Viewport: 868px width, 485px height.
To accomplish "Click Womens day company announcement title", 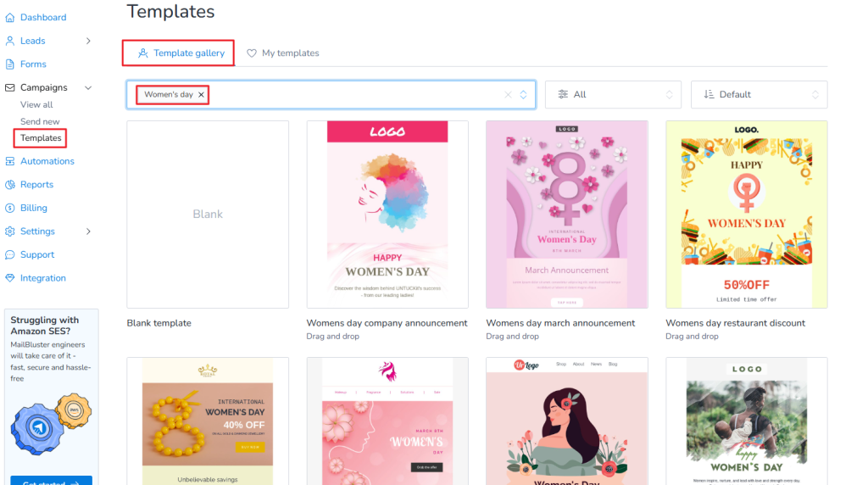I will coord(387,323).
